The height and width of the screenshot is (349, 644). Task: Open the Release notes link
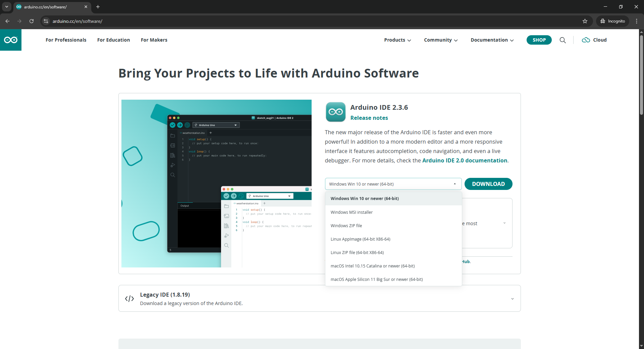(369, 118)
